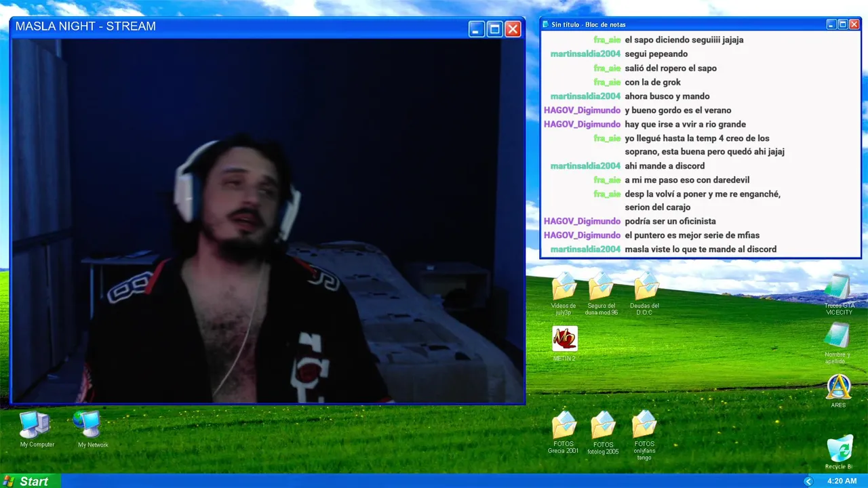Select the message 'ahora busco y mando'
Screen dimensions: 868x488
tap(667, 96)
